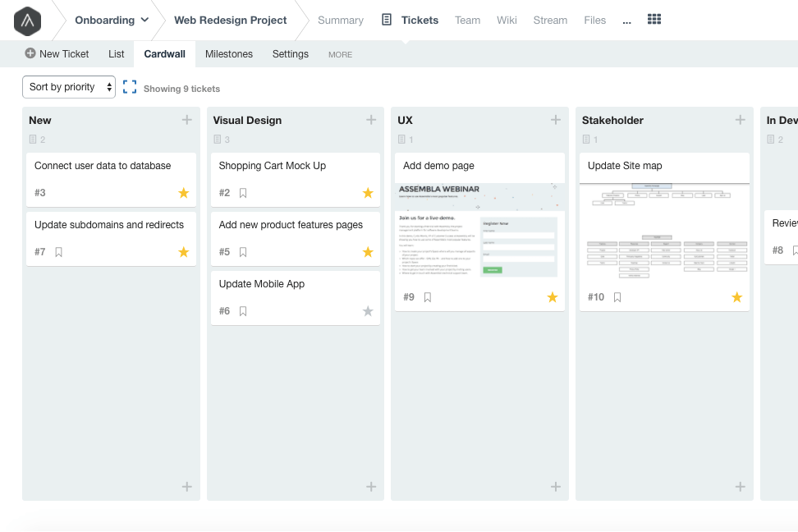Toggle star on Update Mobile App ticket
Image resolution: width=798 pixels, height=532 pixels.
[368, 311]
